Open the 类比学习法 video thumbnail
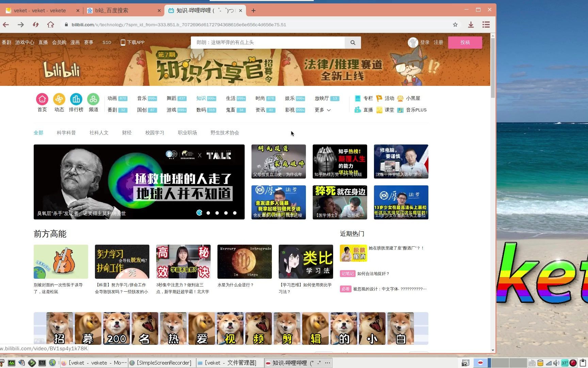Image resolution: width=588 pixels, height=368 pixels. [306, 262]
